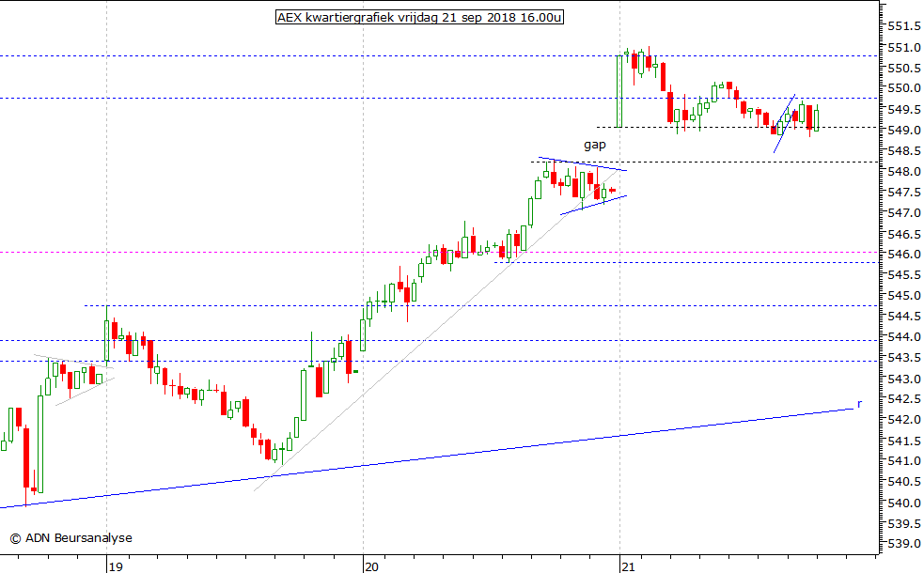Click the 546.5 price axis label
924x573 pixels.
click(904, 235)
